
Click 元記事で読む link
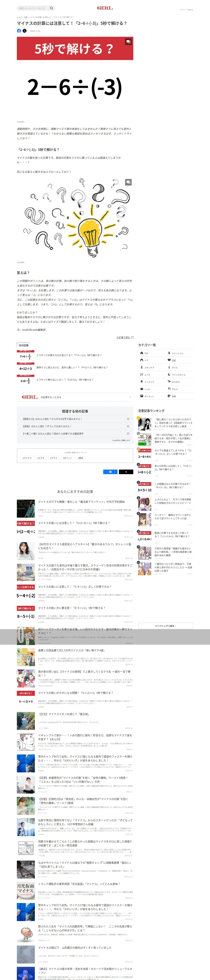pos(125,337)
